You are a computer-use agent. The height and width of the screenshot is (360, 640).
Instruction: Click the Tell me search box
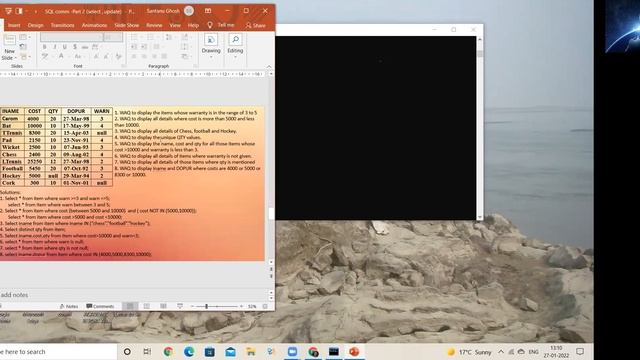click(x=221, y=25)
